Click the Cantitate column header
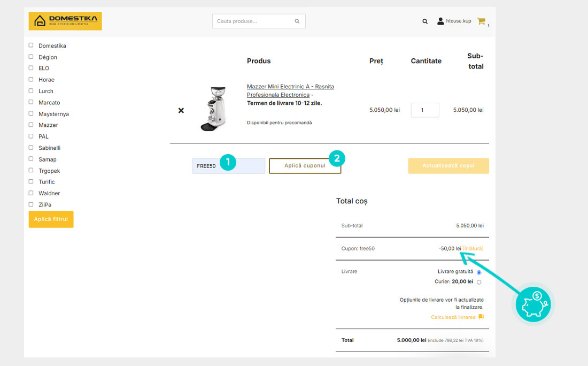 (426, 61)
